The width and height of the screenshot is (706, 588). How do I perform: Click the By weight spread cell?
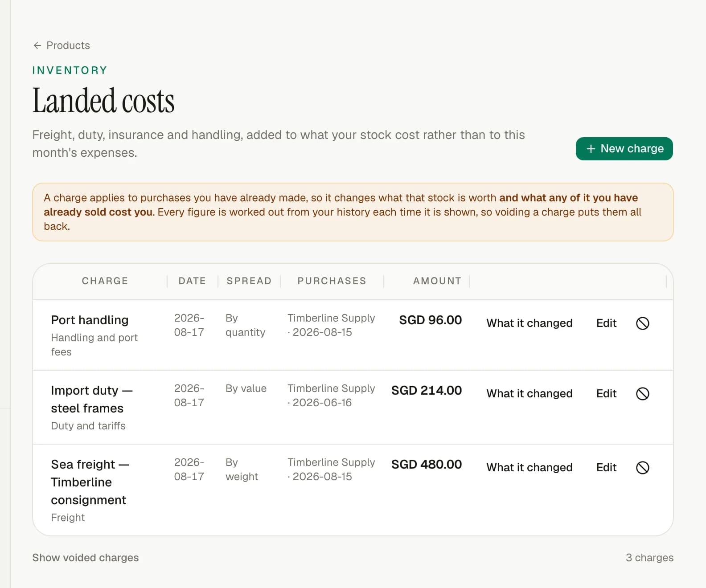tap(242, 470)
